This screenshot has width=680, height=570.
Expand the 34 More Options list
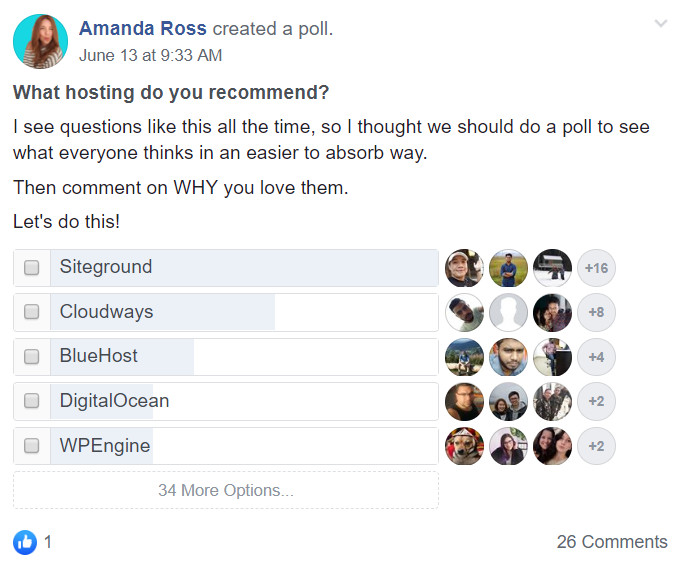(x=226, y=490)
